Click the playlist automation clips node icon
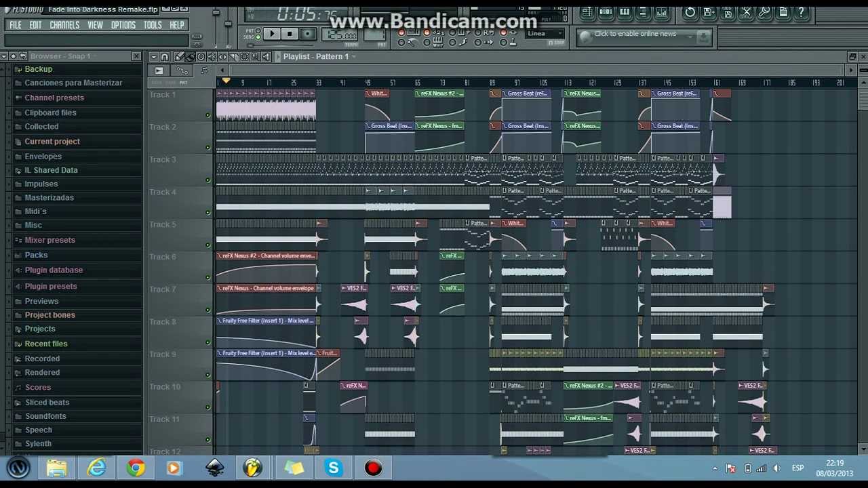Viewport: 868px width, 488px height. coord(182,70)
